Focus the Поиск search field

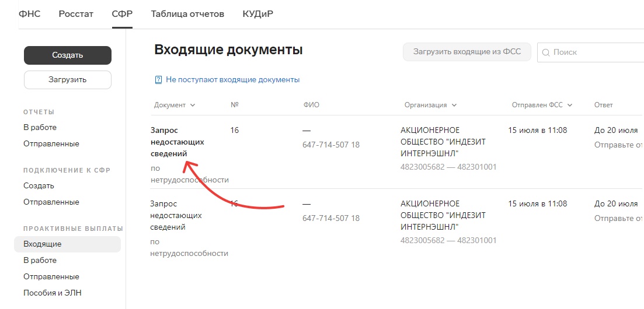tap(591, 52)
